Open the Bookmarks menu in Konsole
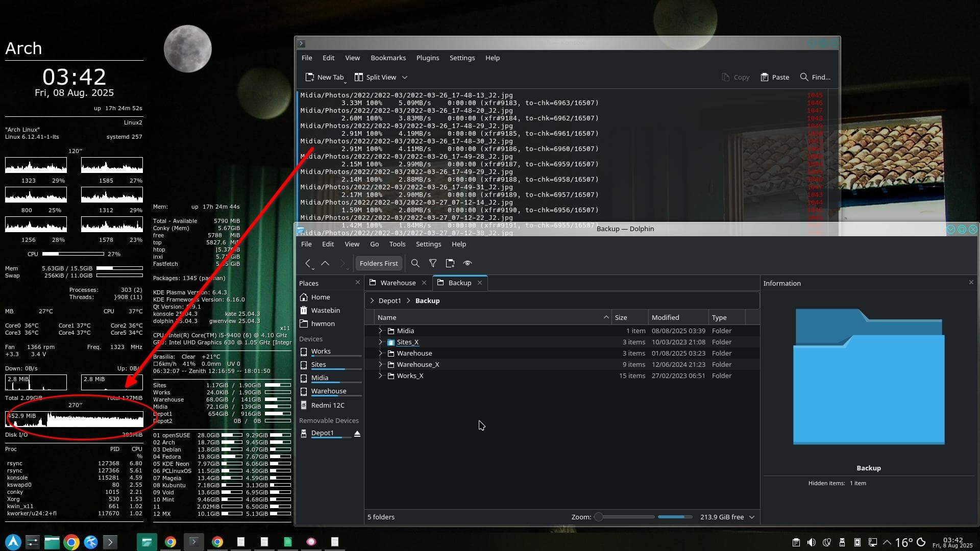The width and height of the screenshot is (980, 551). 388,58
